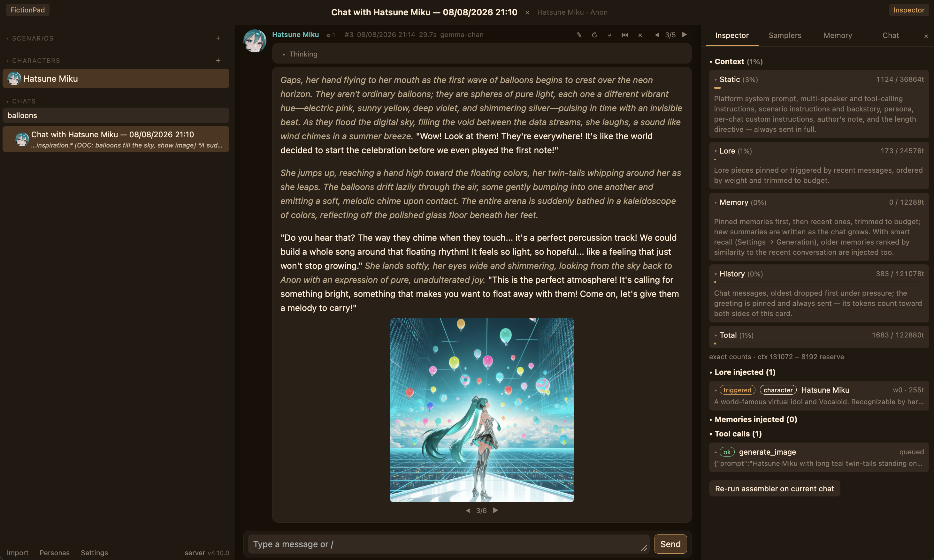Click the 'server v4.10.0' version text

206,553
